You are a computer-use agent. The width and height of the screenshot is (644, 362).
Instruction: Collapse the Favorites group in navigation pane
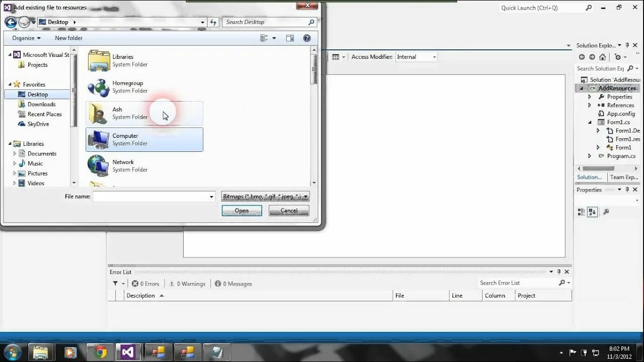click(x=10, y=84)
